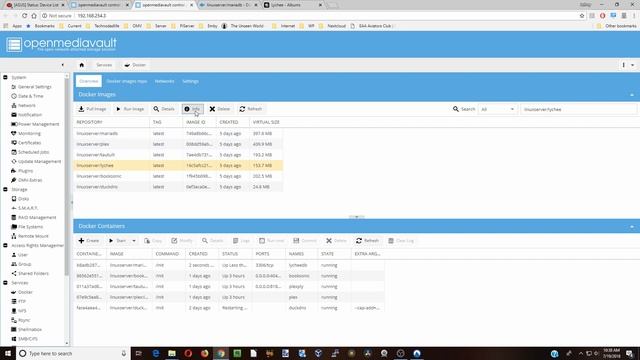The height and width of the screenshot is (360, 640).
Task: Click the Run Image button
Action: (130, 109)
